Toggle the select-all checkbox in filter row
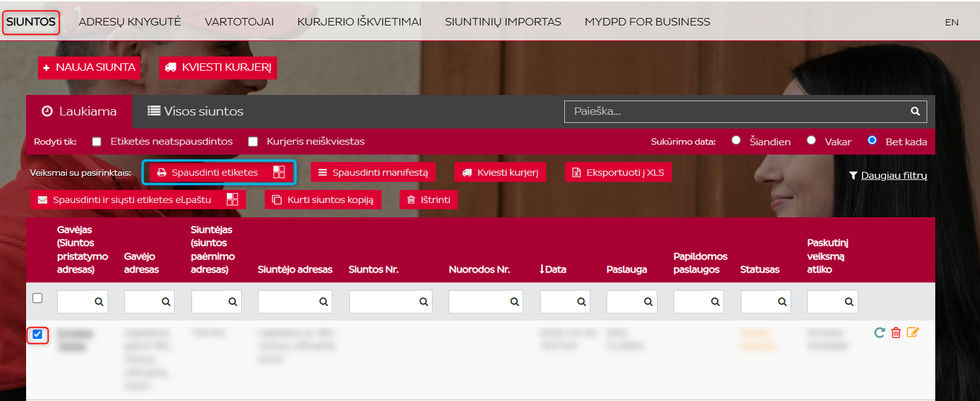Image resolution: width=980 pixels, height=401 pixels. 37,298
